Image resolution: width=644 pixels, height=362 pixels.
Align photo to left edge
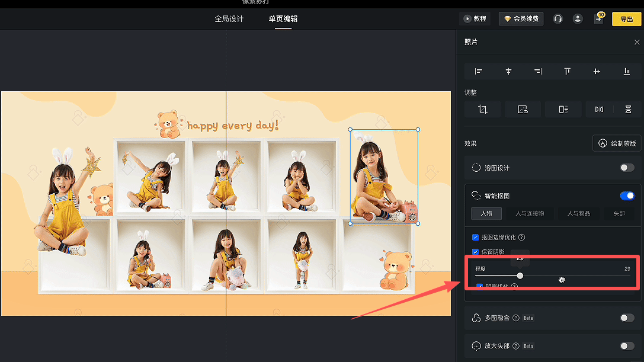point(479,71)
